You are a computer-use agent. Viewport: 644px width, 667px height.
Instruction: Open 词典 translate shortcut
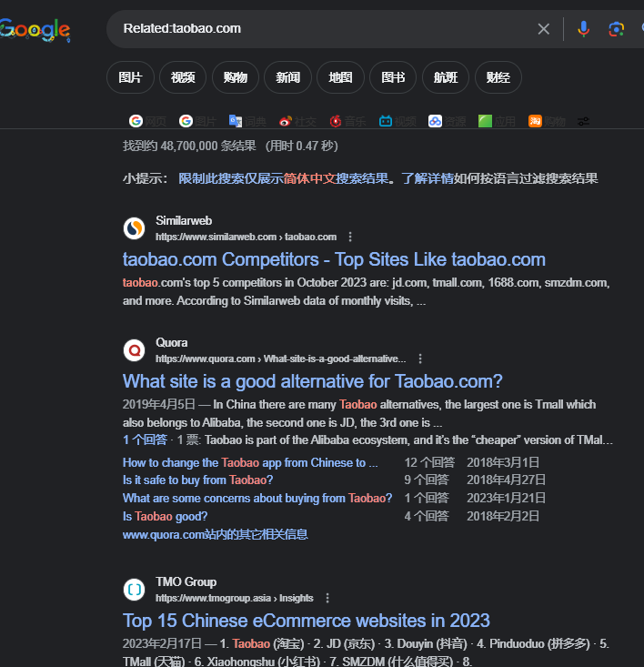(247, 121)
